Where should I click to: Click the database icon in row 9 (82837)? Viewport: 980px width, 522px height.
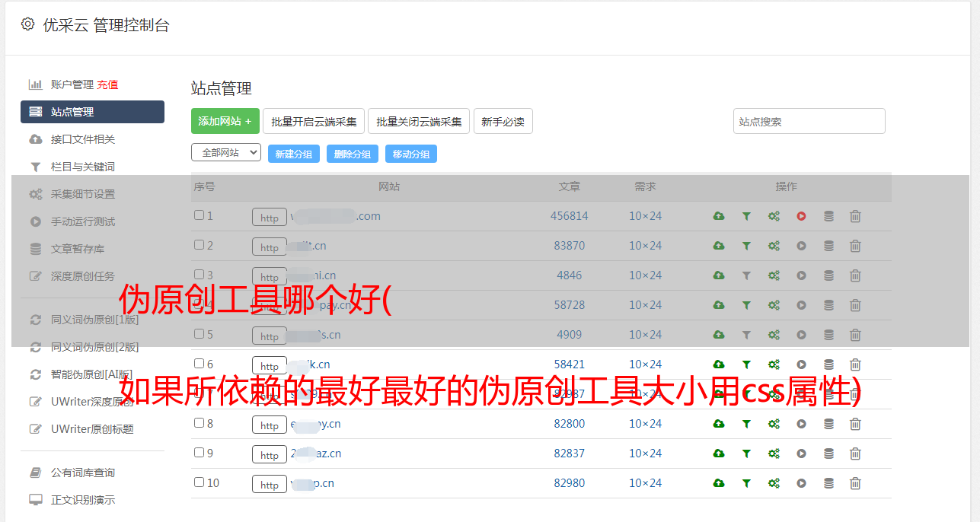click(828, 454)
